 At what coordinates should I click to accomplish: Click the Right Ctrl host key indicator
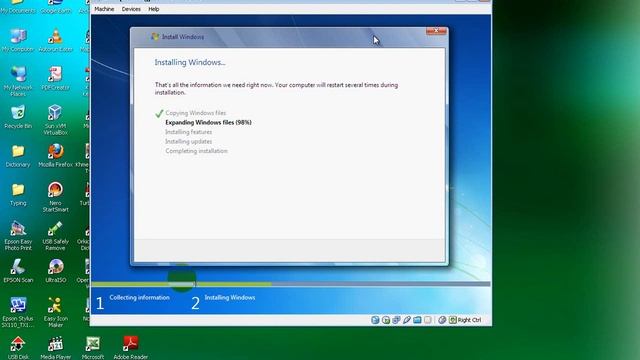pos(465,320)
